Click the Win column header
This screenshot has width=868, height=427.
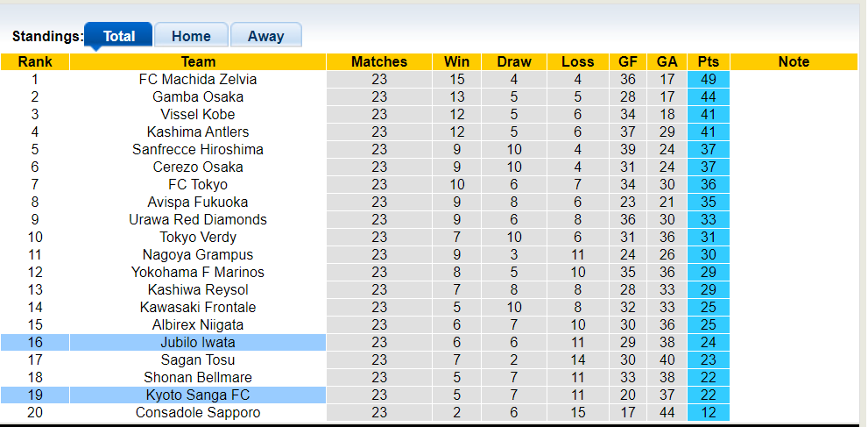[x=456, y=61]
